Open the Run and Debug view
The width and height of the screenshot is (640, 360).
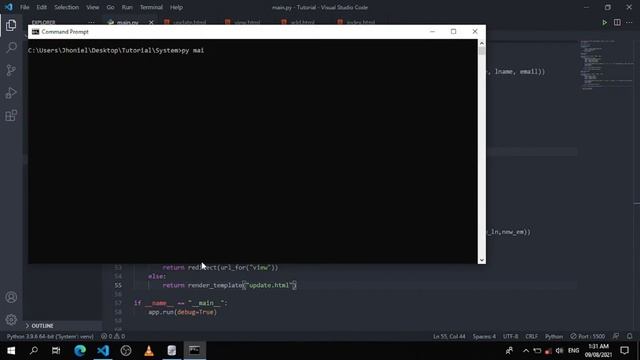(x=11, y=93)
